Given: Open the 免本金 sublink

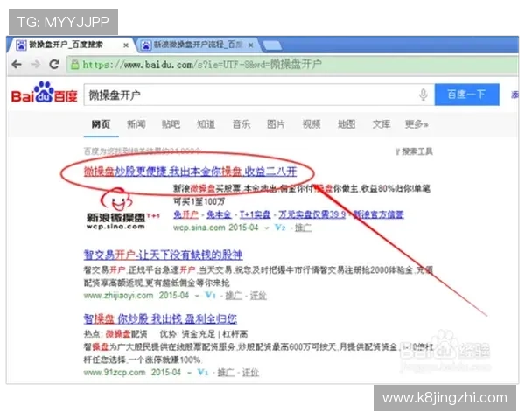Looking at the screenshot, I should 219,214.
